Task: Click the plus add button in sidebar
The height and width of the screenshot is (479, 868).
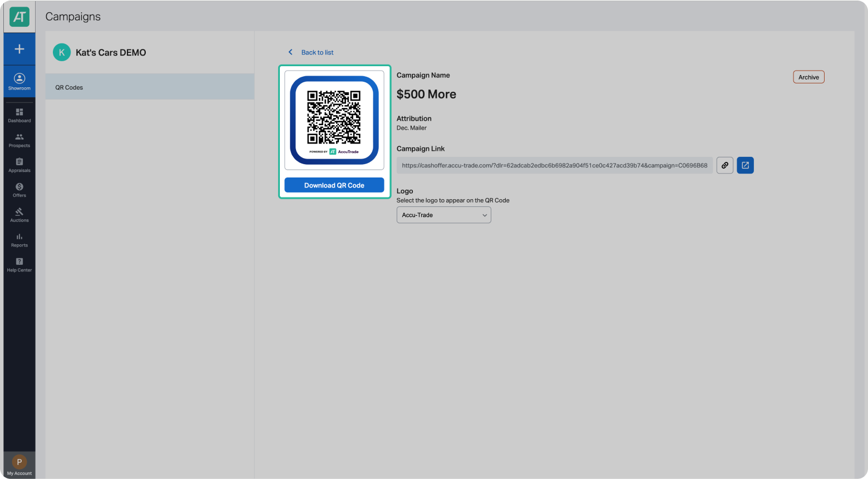Action: 19,49
